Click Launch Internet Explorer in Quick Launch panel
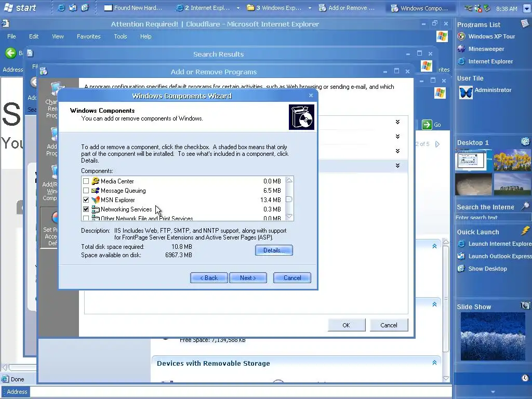This screenshot has height=399, width=532. [499, 244]
